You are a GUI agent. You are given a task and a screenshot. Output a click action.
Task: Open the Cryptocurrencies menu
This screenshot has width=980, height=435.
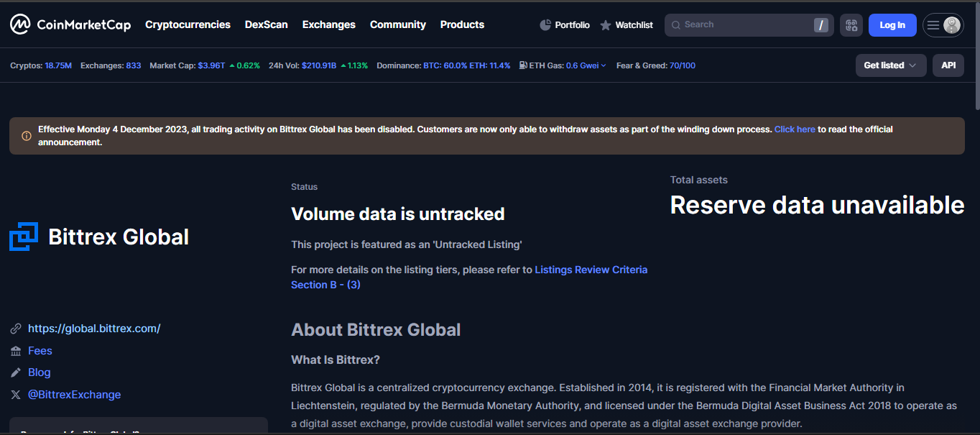pyautogui.click(x=188, y=24)
